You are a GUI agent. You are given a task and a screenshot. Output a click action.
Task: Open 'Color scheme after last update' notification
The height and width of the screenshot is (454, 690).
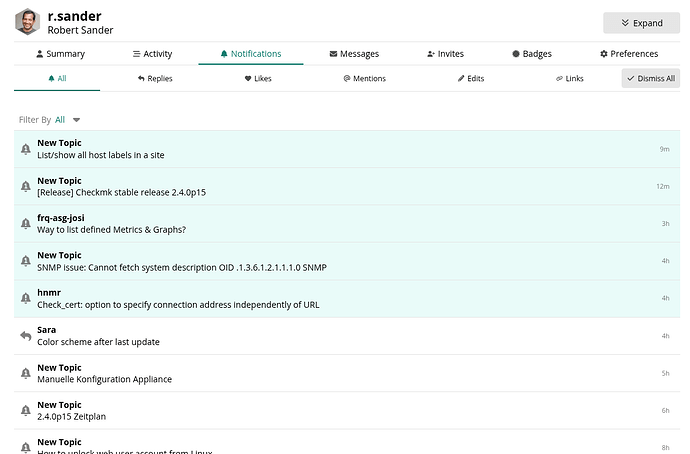click(x=98, y=342)
